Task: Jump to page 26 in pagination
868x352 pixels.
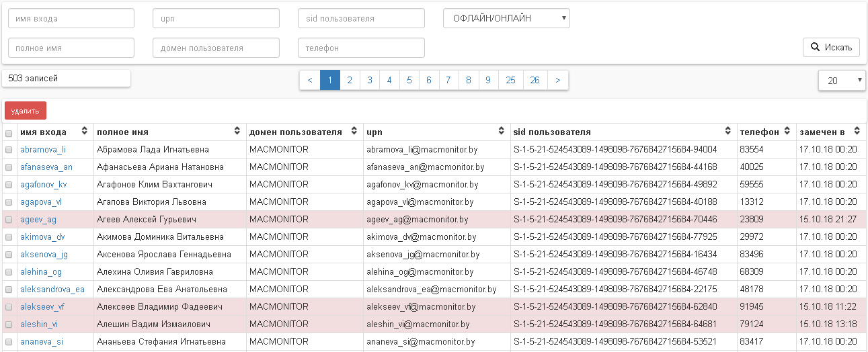Action: coord(535,80)
